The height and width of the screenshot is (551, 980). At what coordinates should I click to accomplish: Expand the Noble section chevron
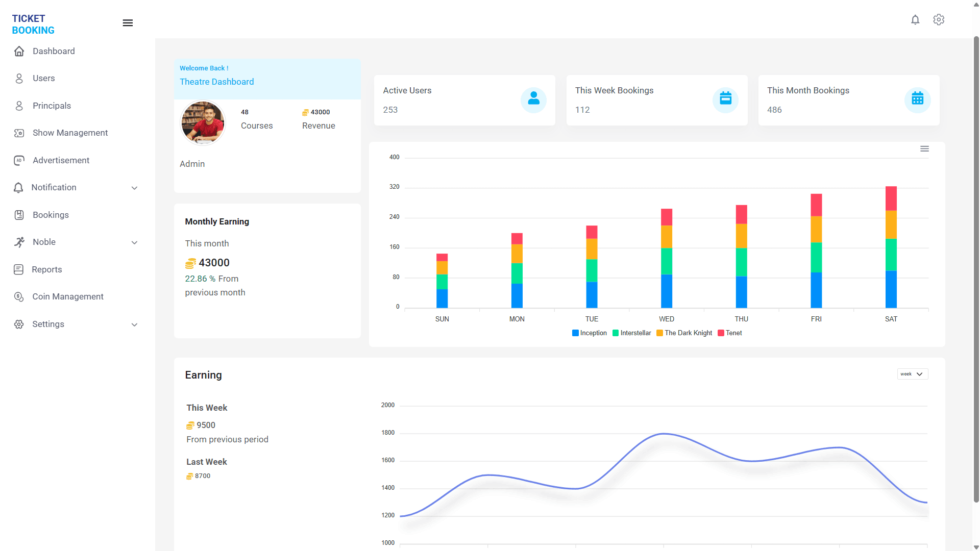[x=134, y=242]
